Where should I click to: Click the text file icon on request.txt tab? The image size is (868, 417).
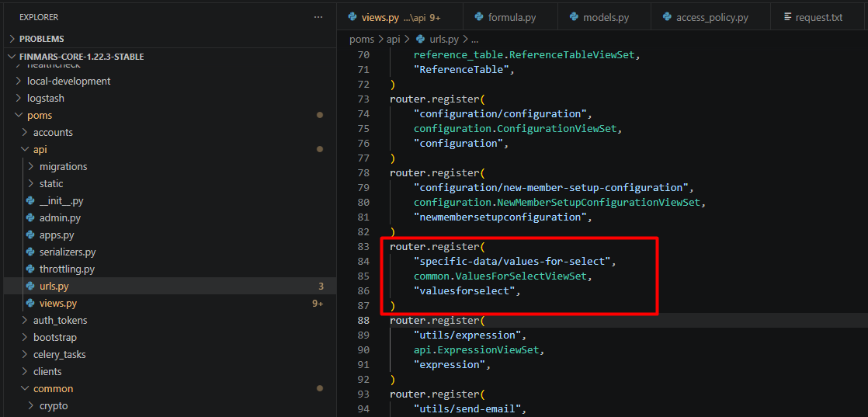(788, 17)
